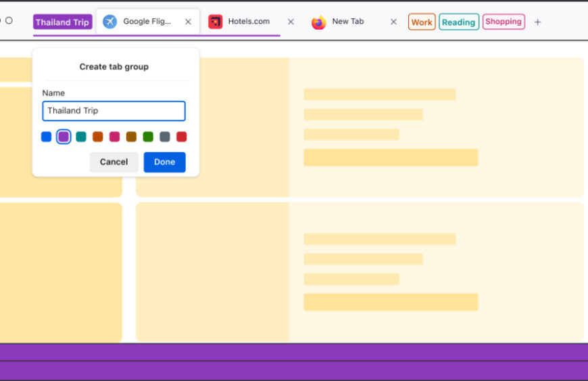Expand the Work tab group
The height and width of the screenshot is (381, 588).
coord(421,22)
